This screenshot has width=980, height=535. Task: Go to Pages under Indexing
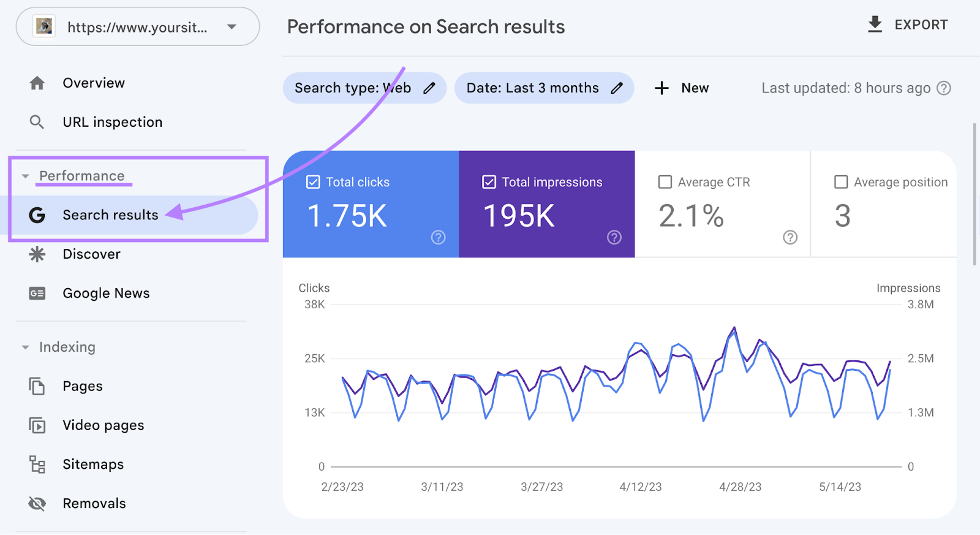[82, 386]
